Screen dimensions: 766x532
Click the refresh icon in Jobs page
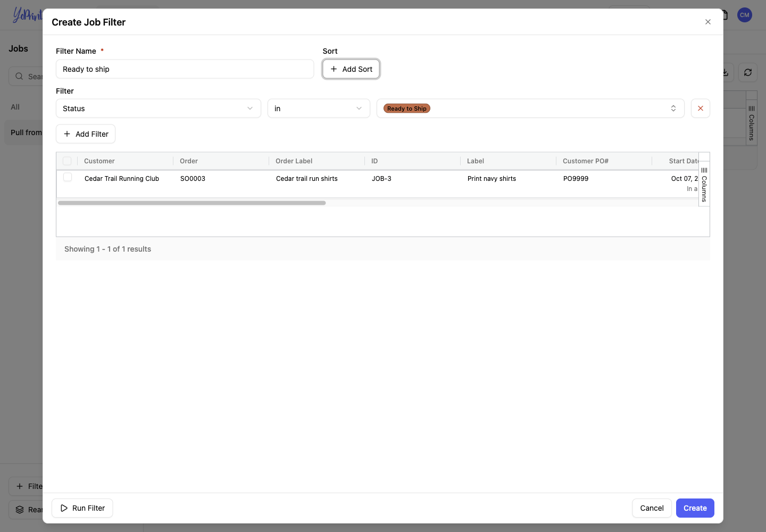[748, 72]
